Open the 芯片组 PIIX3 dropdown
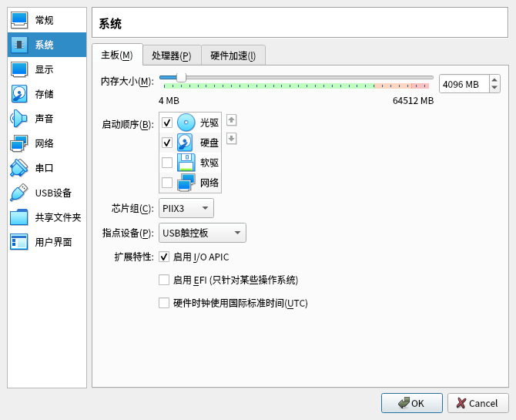Viewport: 516px width, 420px height. [x=186, y=208]
